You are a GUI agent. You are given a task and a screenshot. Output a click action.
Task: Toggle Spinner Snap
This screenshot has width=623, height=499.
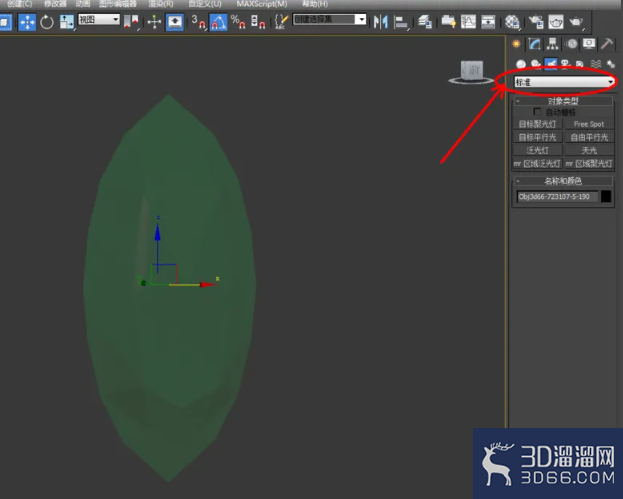[x=258, y=22]
